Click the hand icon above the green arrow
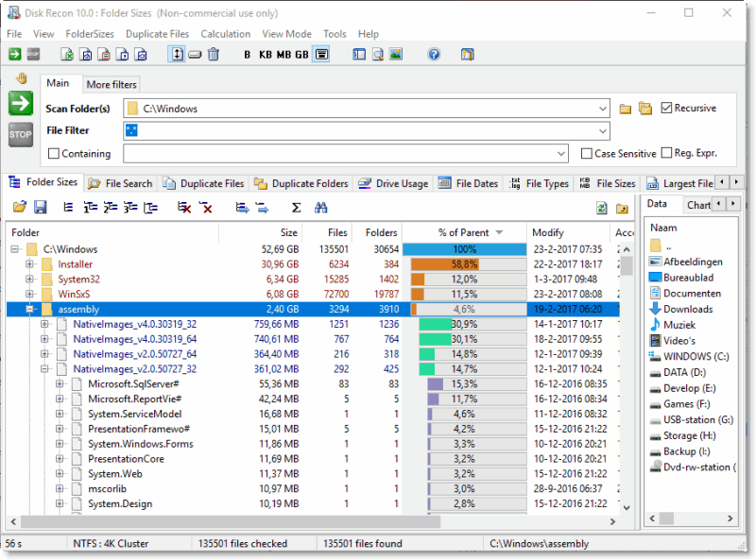 click(21, 77)
